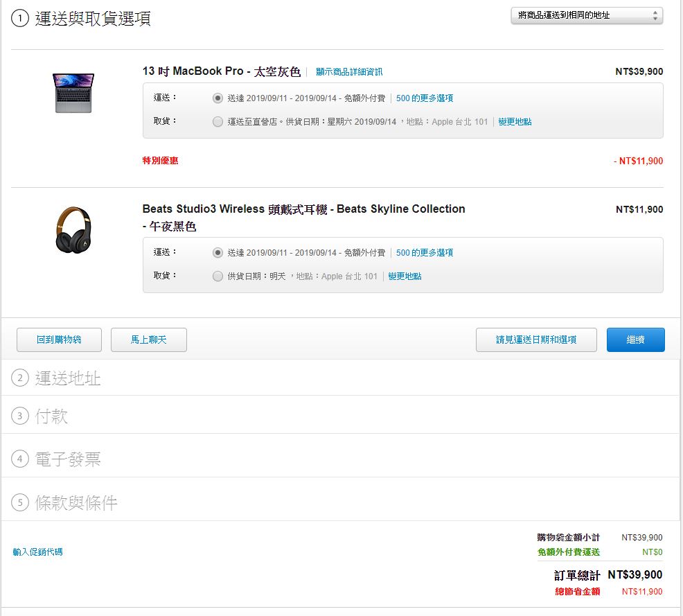Click the -NT$11,900 discount amount
The height and width of the screenshot is (616, 683).
[x=638, y=161]
